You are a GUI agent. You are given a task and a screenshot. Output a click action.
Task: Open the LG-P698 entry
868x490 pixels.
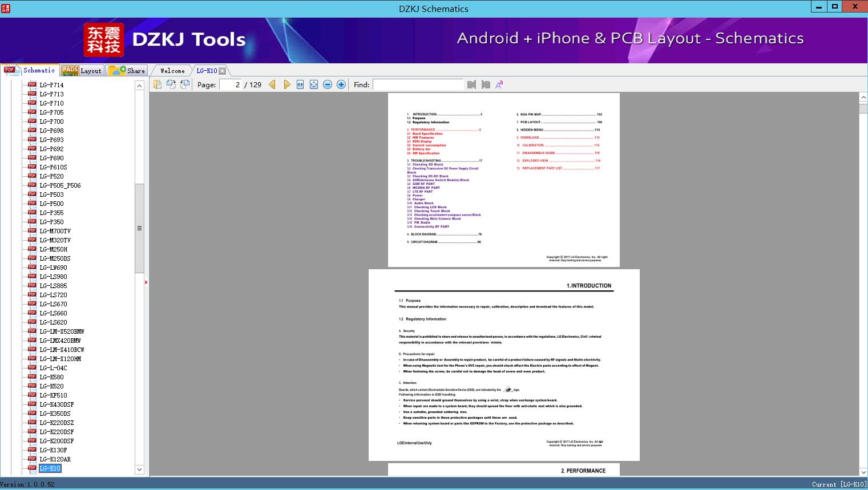point(51,131)
